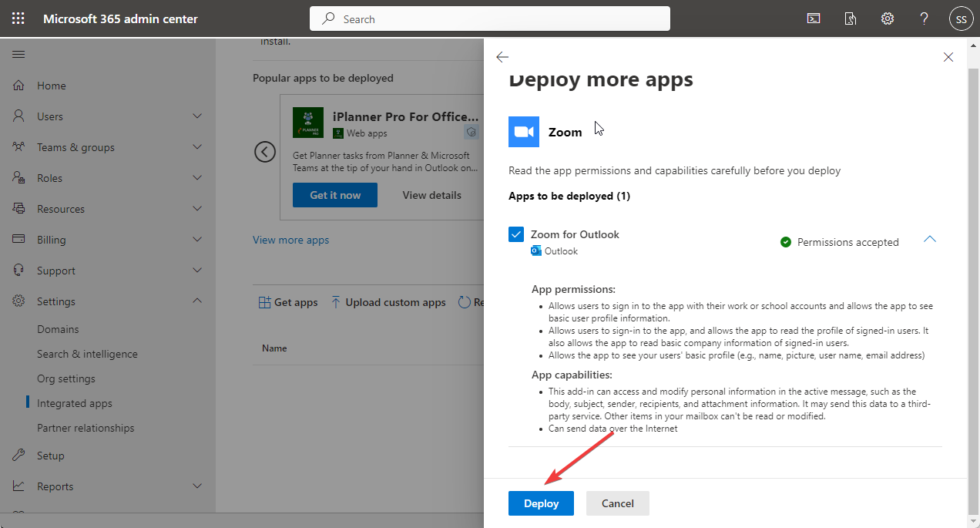
Task: Expand the Roles chevron
Action: pos(197,178)
